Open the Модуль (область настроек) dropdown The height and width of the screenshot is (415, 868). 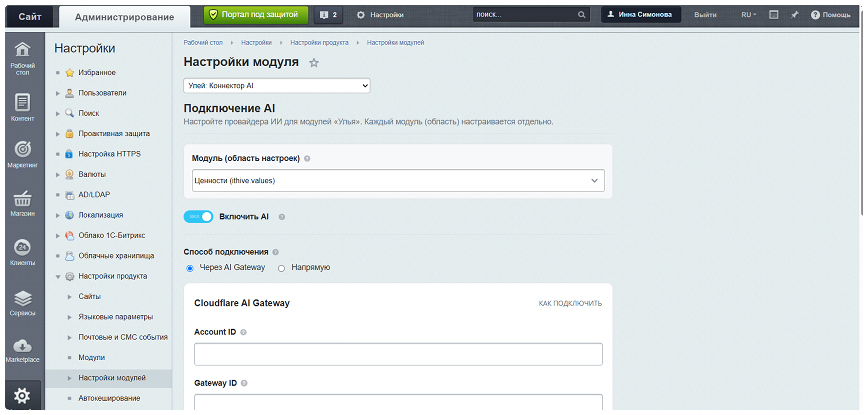[398, 181]
